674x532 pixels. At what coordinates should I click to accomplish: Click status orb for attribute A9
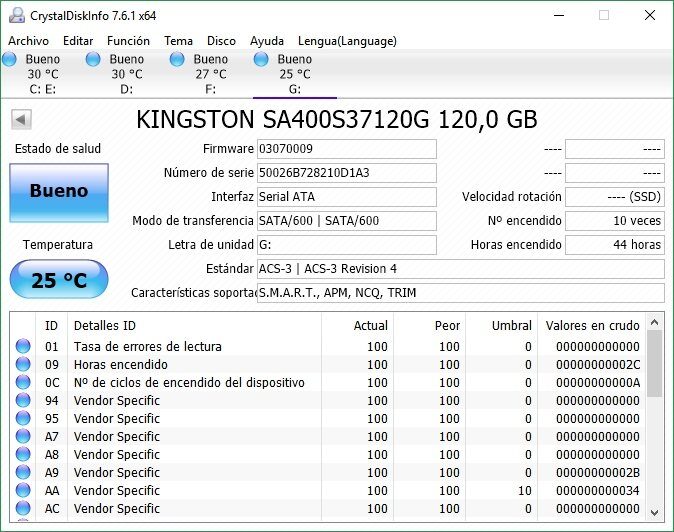click(x=23, y=472)
